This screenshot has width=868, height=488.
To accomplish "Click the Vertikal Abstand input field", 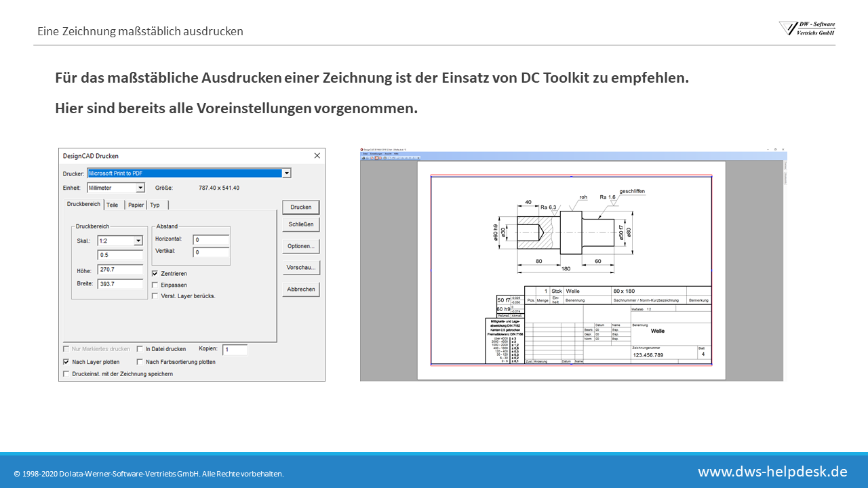I will click(211, 253).
